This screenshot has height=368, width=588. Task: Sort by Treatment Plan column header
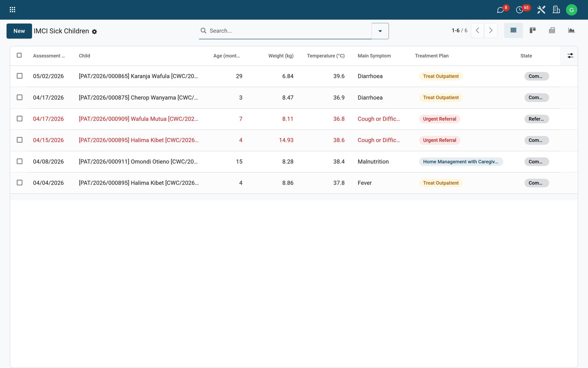[432, 56]
